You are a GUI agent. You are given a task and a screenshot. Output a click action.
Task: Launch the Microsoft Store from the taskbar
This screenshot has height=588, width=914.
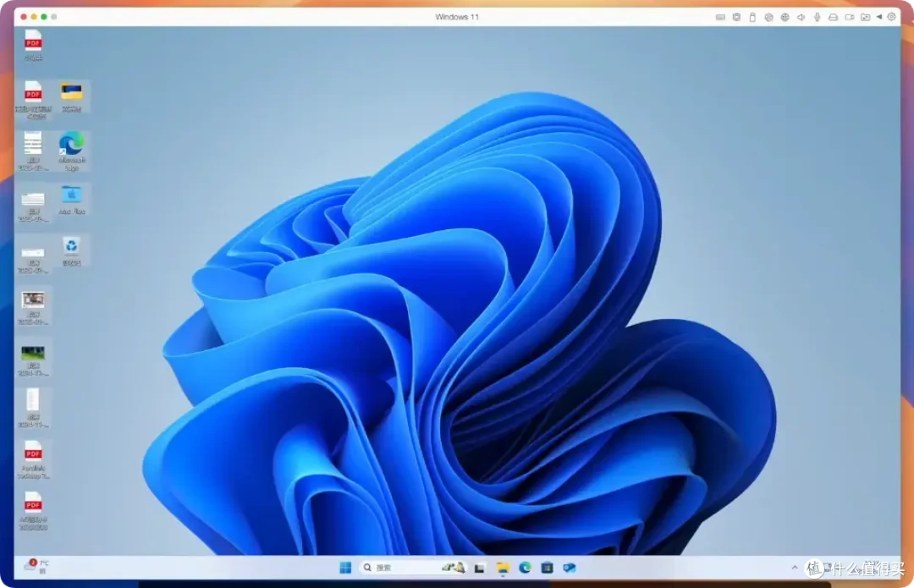[x=548, y=568]
